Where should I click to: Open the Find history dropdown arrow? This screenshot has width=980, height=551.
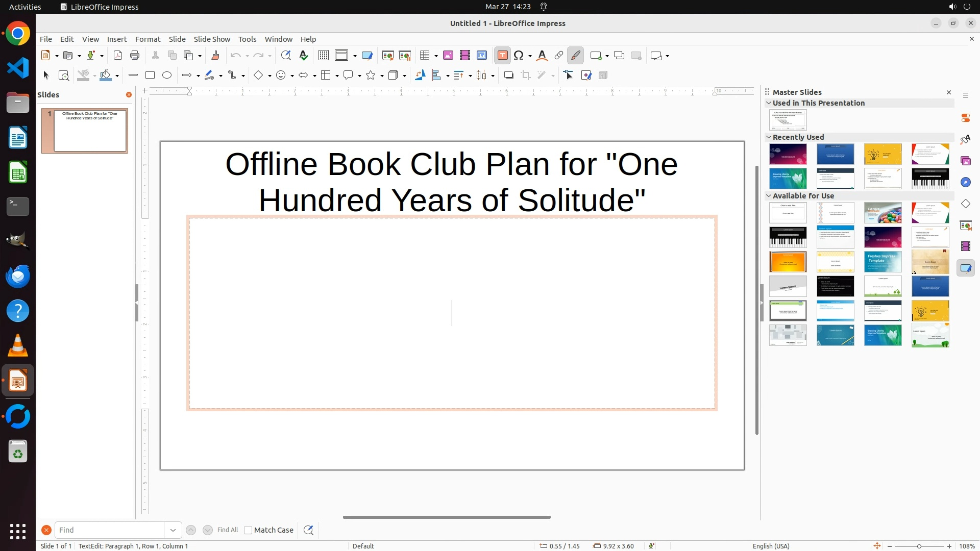(x=173, y=530)
